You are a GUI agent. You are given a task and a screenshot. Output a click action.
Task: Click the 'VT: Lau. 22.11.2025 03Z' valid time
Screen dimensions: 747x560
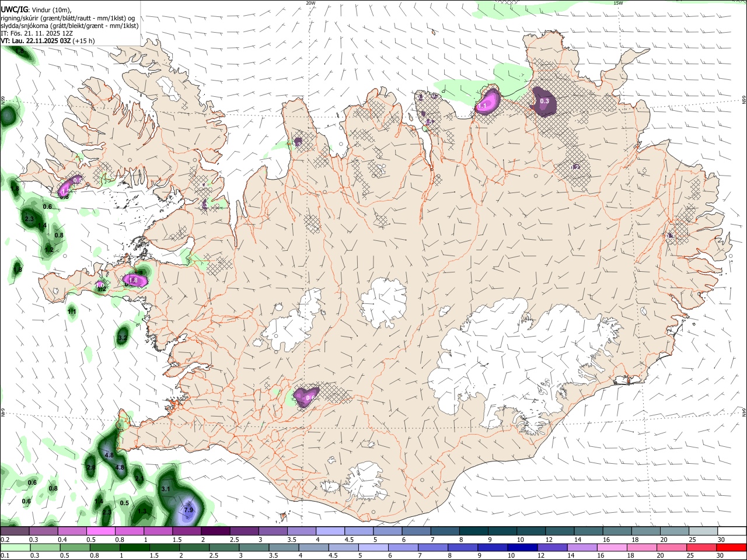tap(36, 41)
